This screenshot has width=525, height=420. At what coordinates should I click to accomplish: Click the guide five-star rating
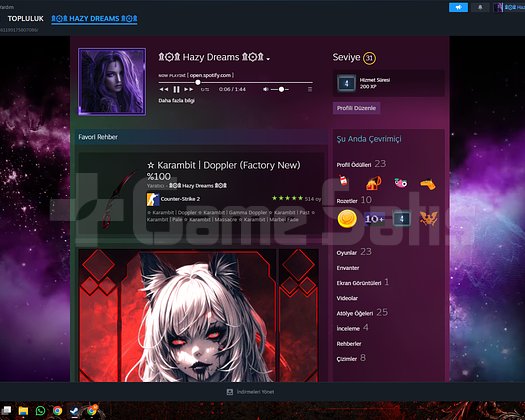tap(287, 198)
